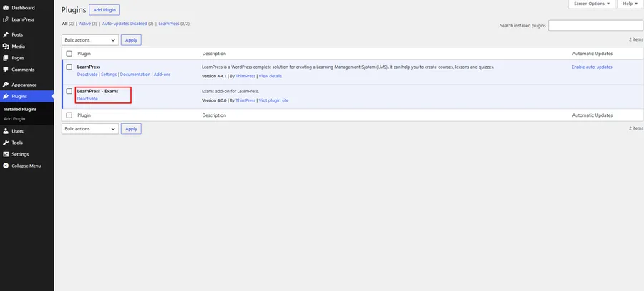The image size is (644, 291).
Task: Click View details for LearnPress
Action: click(x=270, y=76)
